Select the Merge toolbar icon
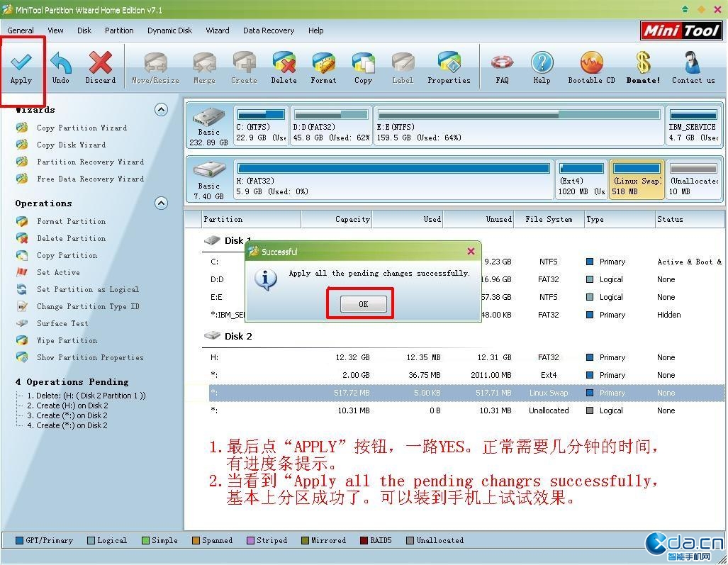This screenshot has height=565, width=728. coord(204,62)
